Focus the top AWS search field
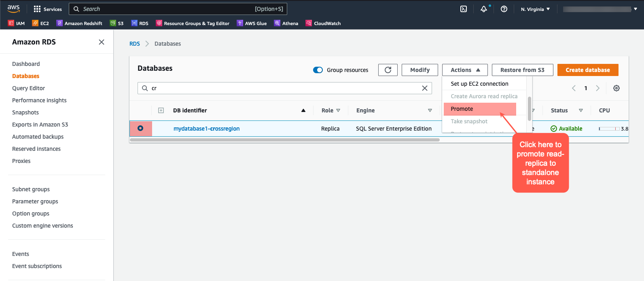Image resolution: width=644 pixels, height=281 pixels. click(x=178, y=9)
